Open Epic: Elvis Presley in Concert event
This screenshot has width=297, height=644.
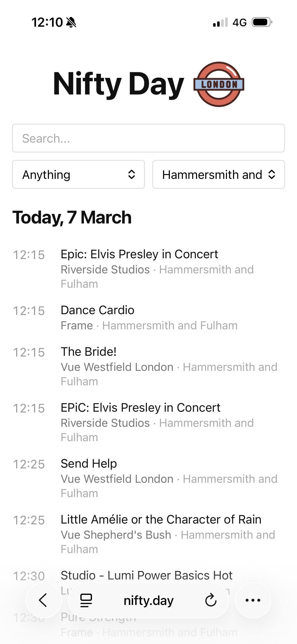click(139, 254)
